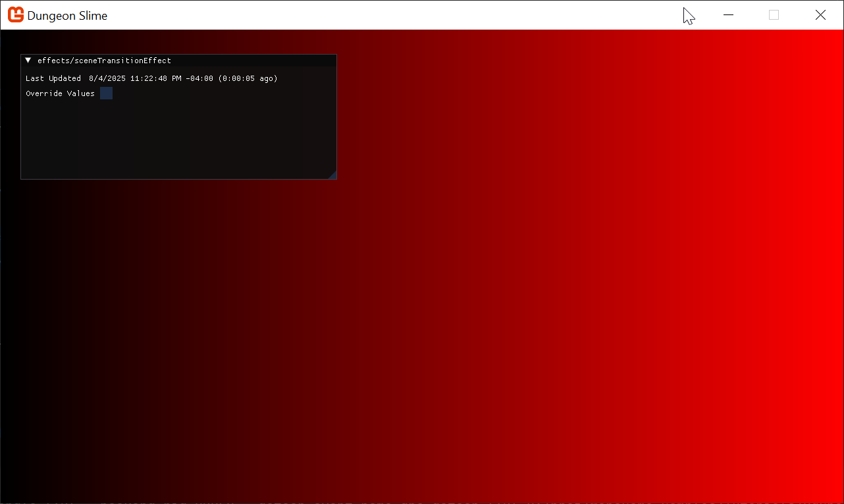Screen dimensions: 844x504
Task: Close the Dungeon Slime window
Action: (820, 15)
